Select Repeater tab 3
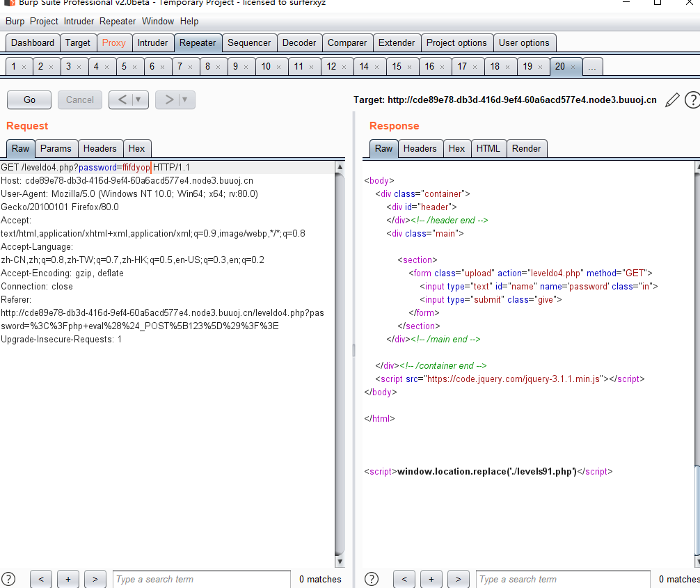Viewport: 700px width, 588px height. click(x=68, y=67)
